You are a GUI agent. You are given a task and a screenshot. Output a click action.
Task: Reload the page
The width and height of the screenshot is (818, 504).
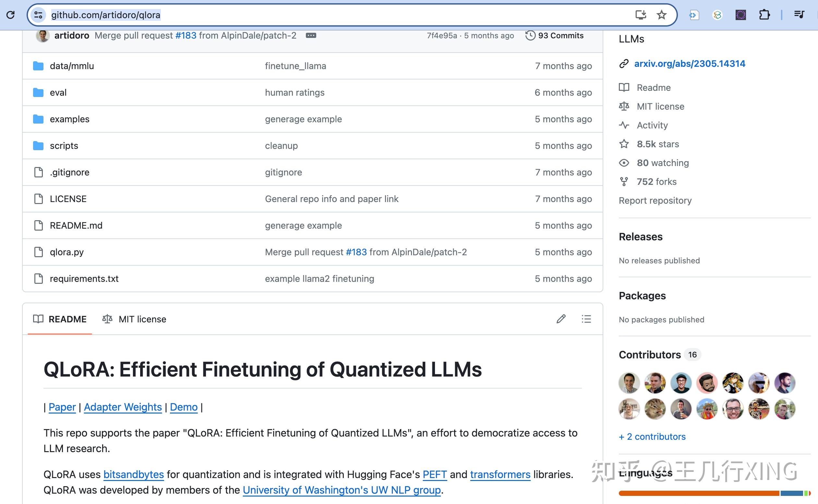[11, 15]
